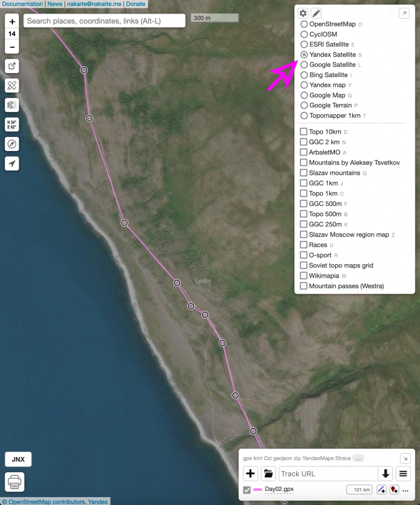Enable the Wikimapia overlay checkbox
The width and height of the screenshot is (420, 505).
point(304,276)
